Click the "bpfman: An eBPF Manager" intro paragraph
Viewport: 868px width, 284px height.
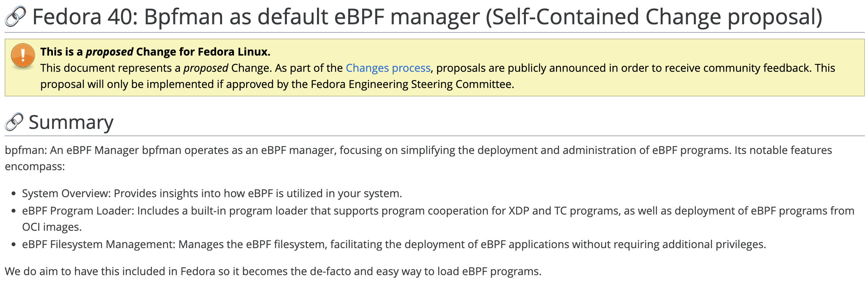click(x=418, y=150)
